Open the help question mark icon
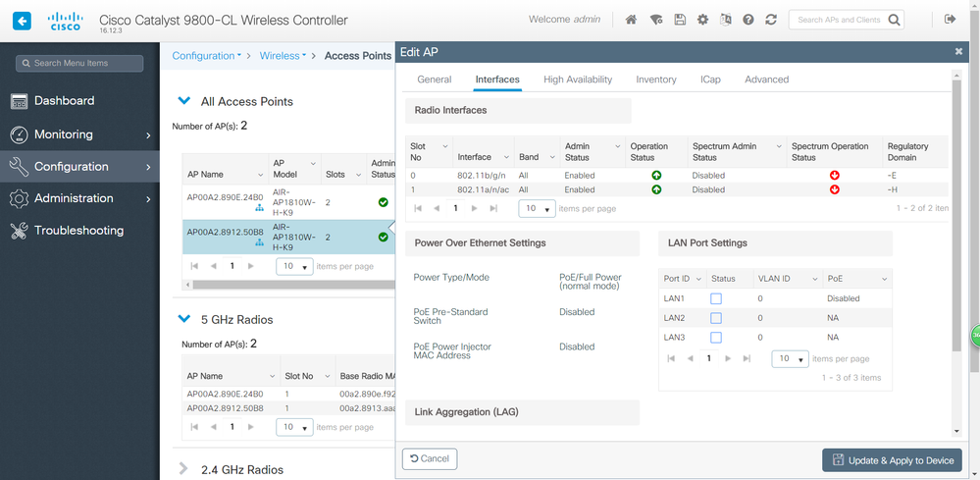980x480 pixels. pyautogui.click(x=748, y=20)
